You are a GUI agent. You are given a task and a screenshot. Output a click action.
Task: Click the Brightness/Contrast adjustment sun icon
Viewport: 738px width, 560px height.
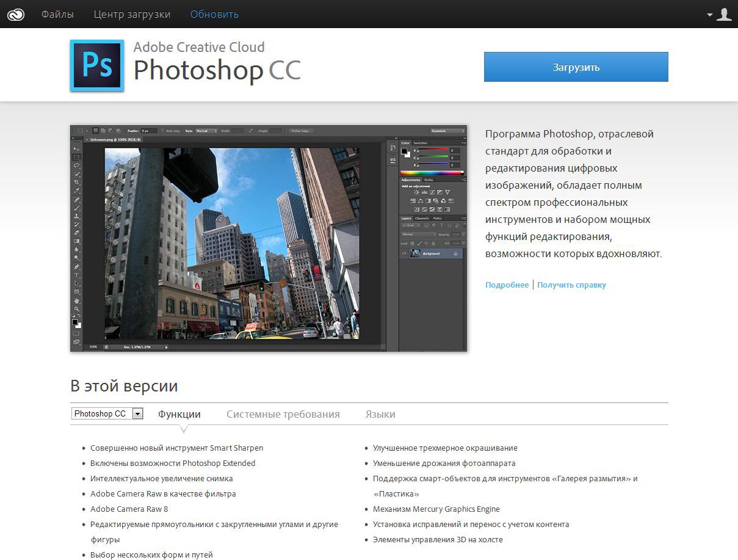coord(417,192)
